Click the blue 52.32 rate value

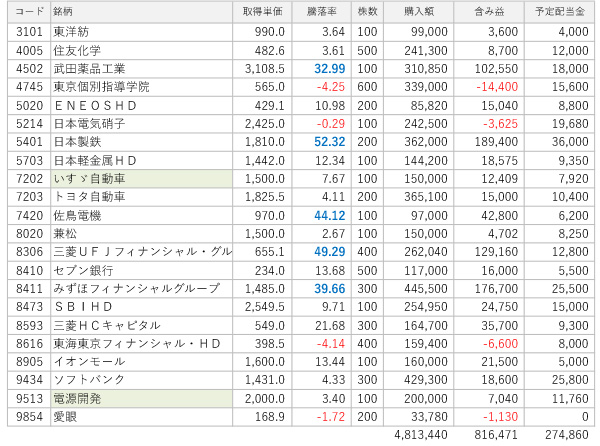[329, 142]
